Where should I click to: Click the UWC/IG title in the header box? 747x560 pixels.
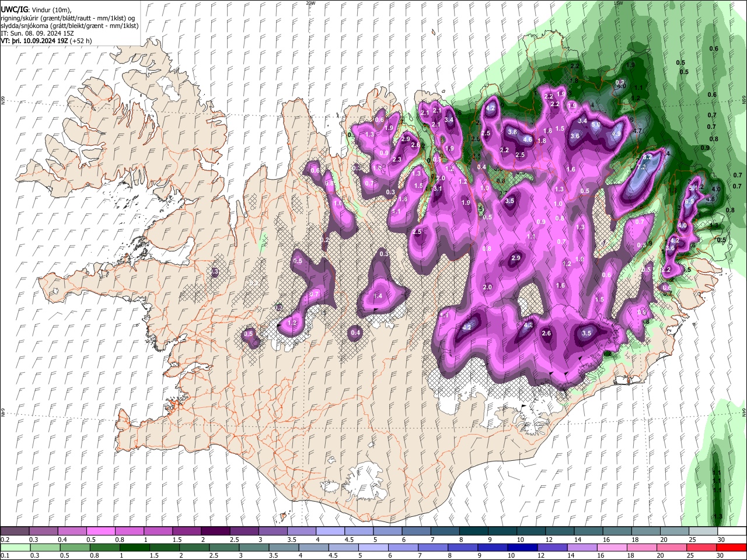13,9
